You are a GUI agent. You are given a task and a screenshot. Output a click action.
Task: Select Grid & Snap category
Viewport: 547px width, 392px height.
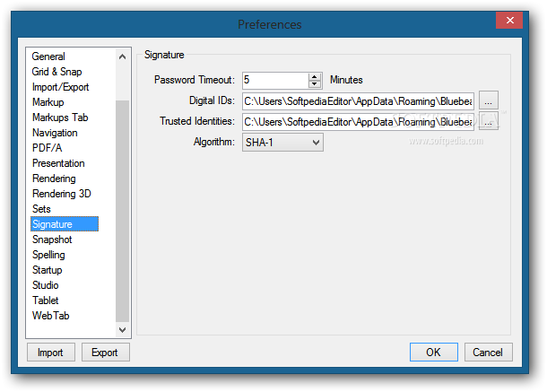click(56, 72)
